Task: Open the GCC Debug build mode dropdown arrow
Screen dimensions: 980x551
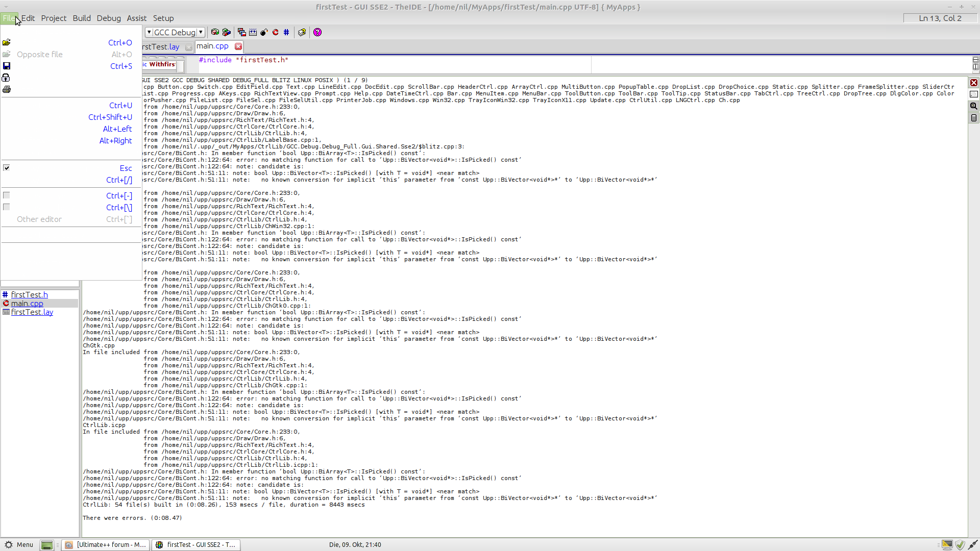Action: coord(201,32)
